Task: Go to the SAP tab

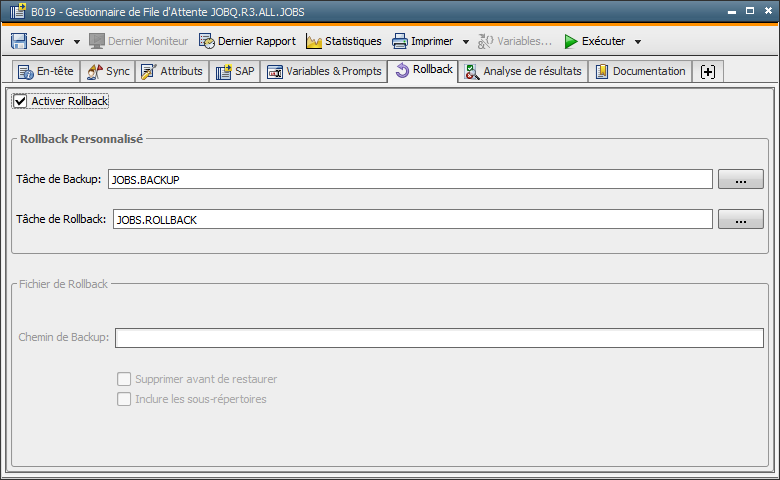Action: point(235,71)
